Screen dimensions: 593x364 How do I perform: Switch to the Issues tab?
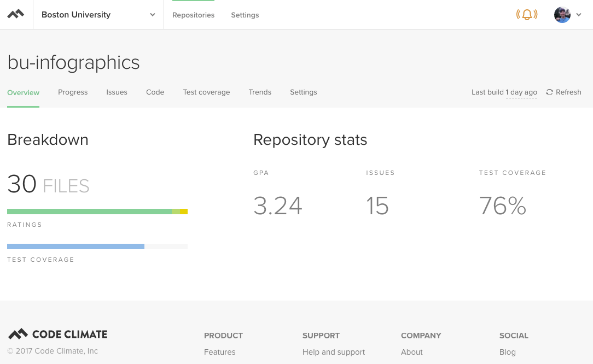(x=117, y=92)
